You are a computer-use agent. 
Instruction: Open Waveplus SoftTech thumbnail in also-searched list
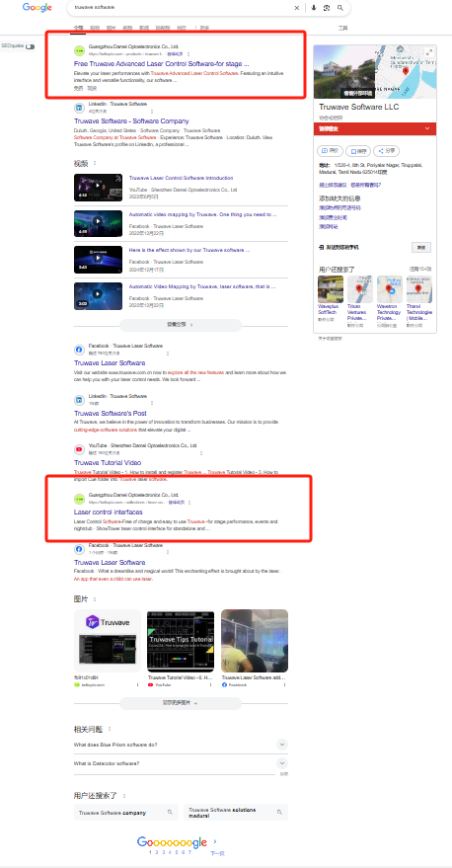(331, 289)
